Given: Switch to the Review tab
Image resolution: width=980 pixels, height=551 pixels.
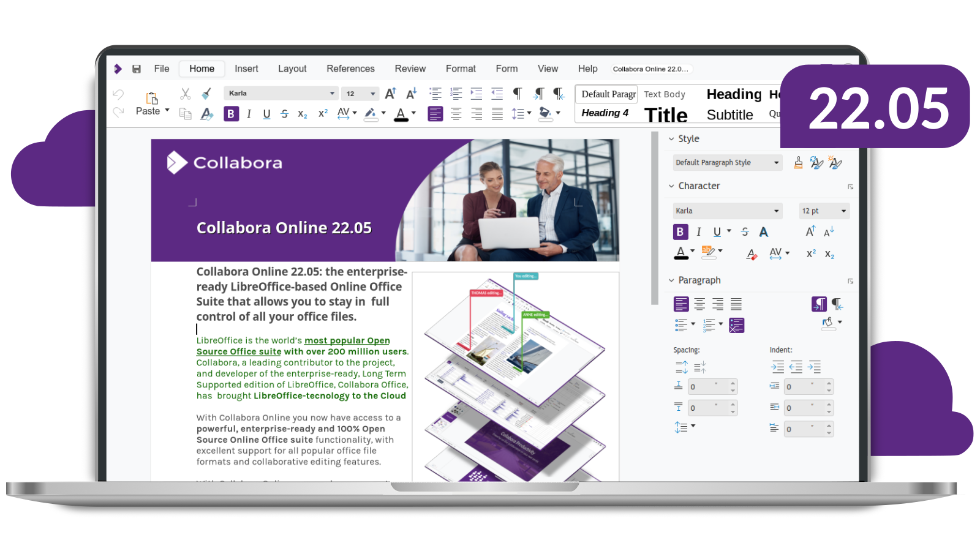Looking at the screenshot, I should click(410, 69).
